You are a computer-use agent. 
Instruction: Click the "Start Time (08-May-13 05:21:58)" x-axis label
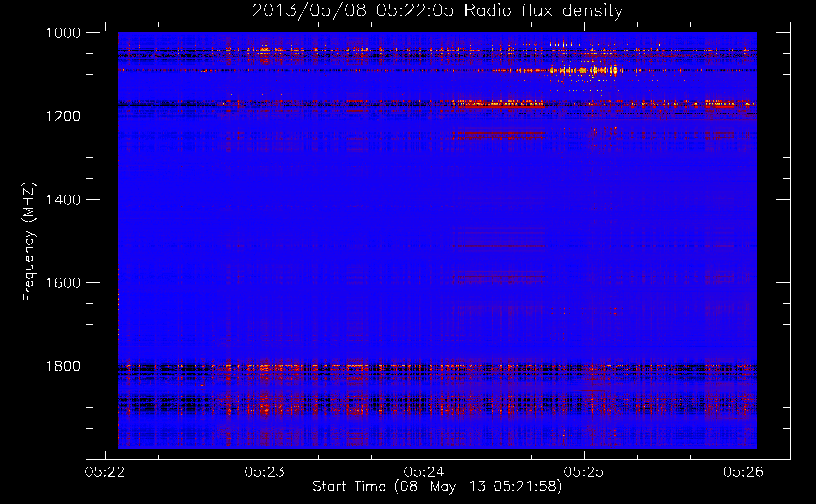click(437, 487)
